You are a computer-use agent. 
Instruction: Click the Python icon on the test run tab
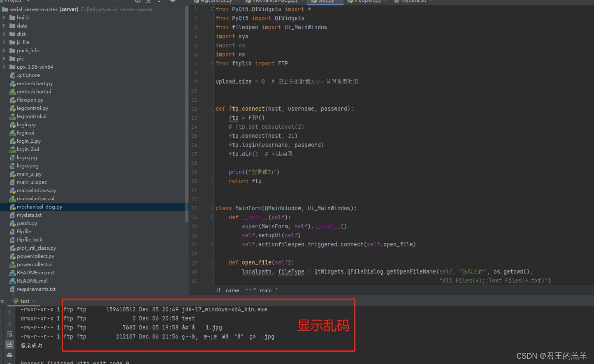tap(16, 301)
